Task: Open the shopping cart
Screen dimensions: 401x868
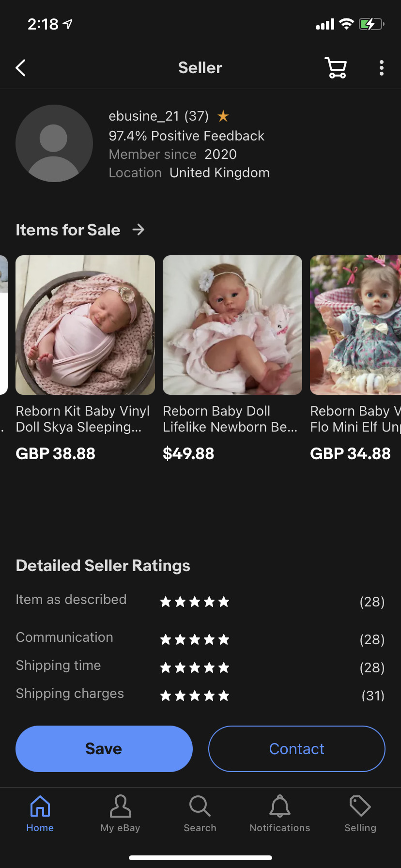Action: click(336, 68)
